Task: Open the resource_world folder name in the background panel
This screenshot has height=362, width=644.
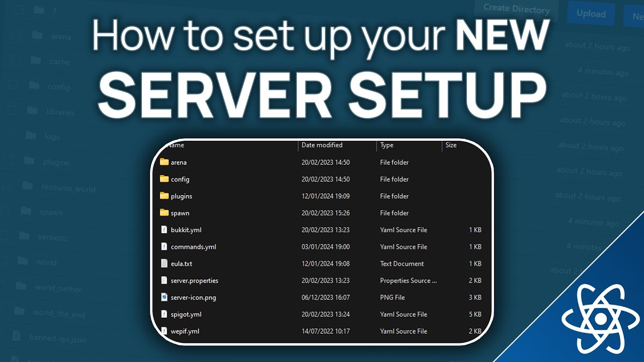Action: (68, 189)
